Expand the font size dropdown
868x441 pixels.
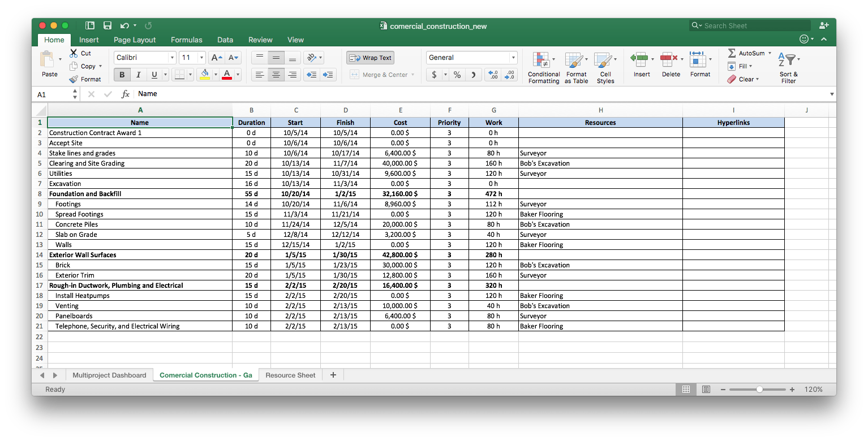pyautogui.click(x=201, y=57)
